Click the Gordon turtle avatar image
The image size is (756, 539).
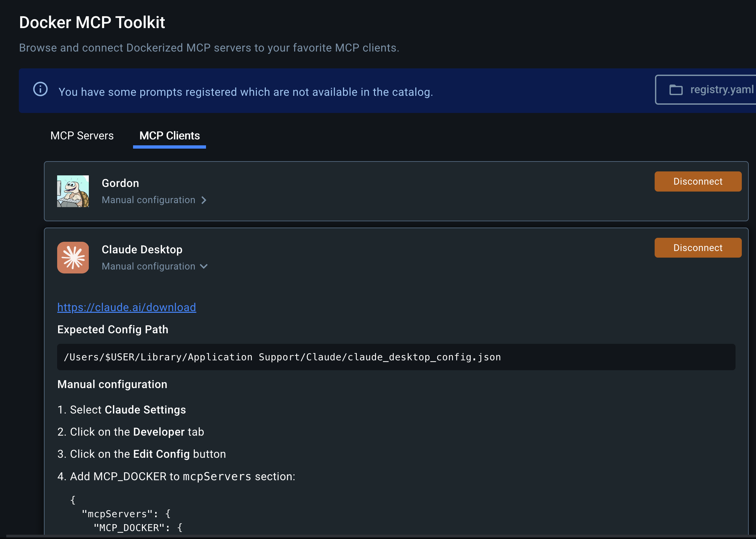pos(73,191)
